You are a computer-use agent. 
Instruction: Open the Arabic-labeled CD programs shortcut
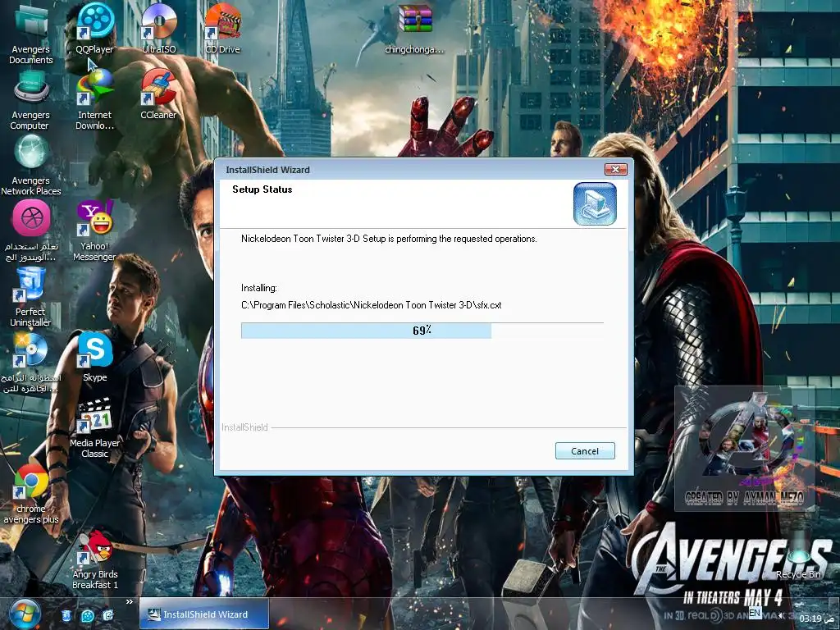(x=30, y=363)
